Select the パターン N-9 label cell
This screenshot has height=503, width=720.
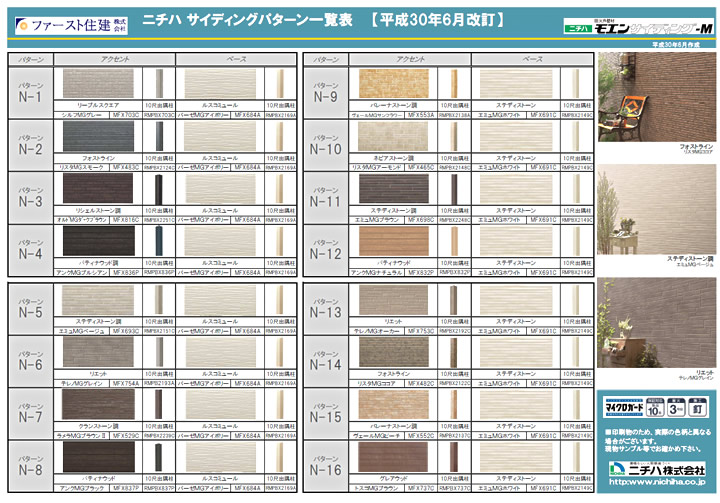point(326,93)
